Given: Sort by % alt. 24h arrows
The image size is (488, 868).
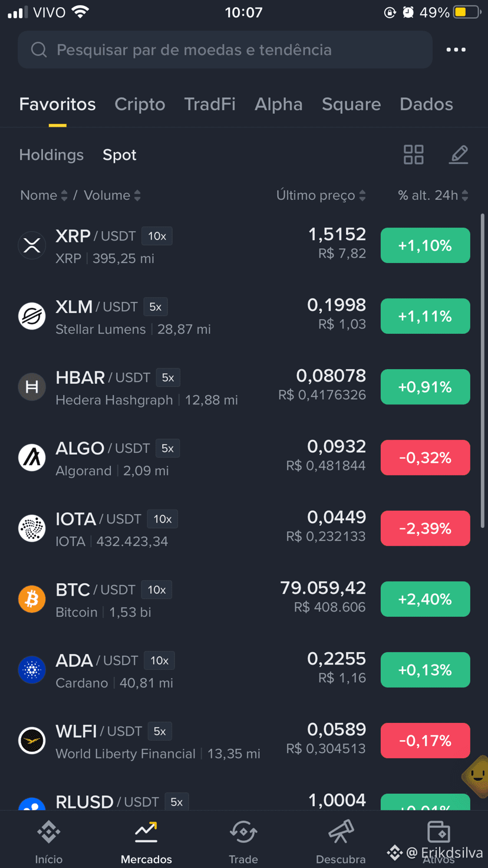Looking at the screenshot, I should tap(465, 196).
